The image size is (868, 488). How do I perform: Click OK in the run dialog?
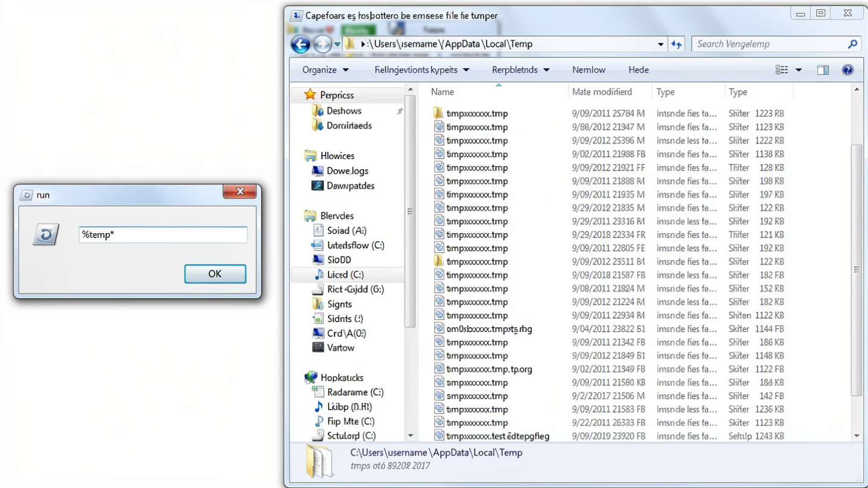coord(215,274)
